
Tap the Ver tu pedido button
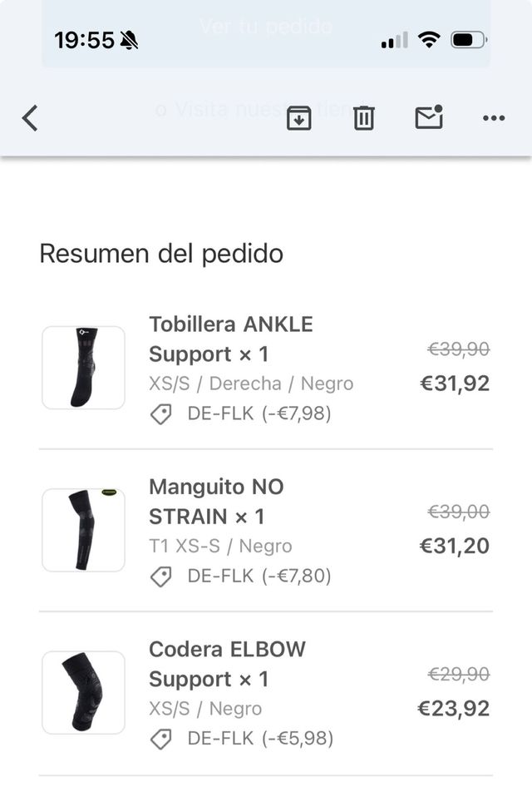click(266, 27)
